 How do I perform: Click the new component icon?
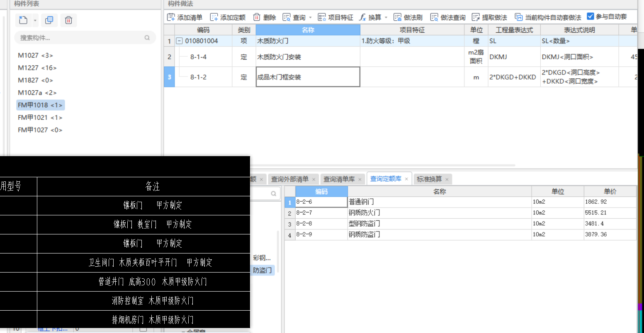24,20
